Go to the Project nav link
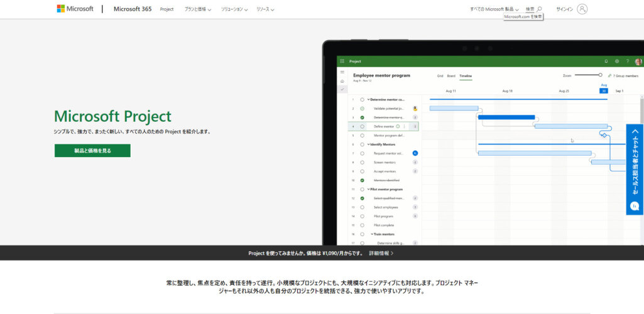Screen dimensions: 644x314 [x=166, y=9]
